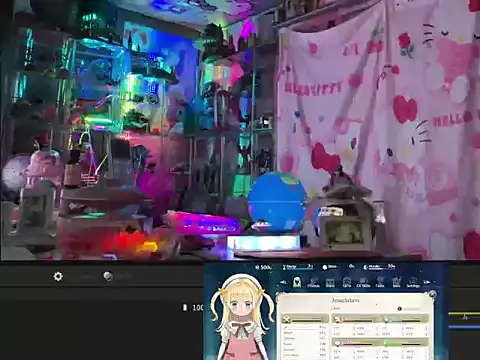Click the blonde anime character portrait
This screenshot has width=480, height=360.
pyautogui.click(x=243, y=318)
